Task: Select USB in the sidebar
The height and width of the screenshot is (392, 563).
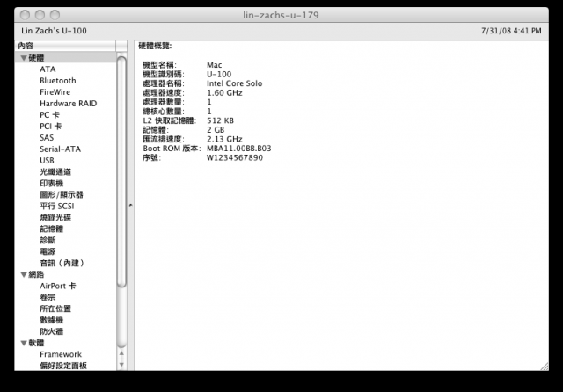Action: [x=47, y=161]
